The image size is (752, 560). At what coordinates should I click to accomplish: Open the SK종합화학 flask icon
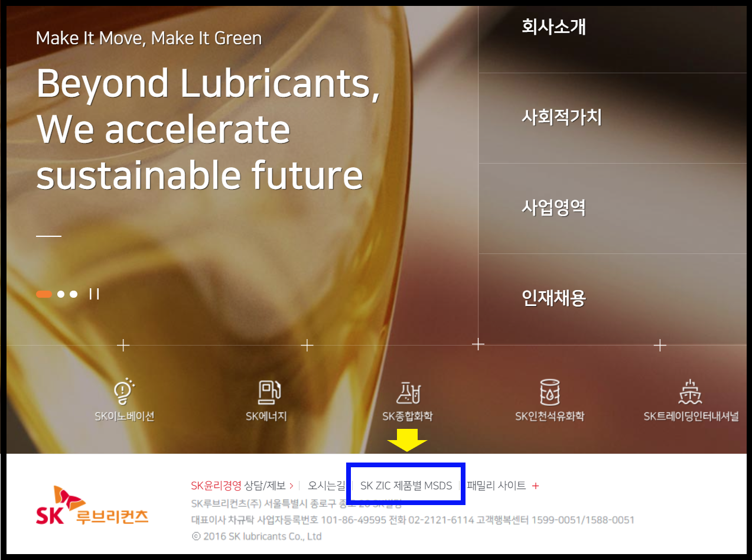coord(407,392)
